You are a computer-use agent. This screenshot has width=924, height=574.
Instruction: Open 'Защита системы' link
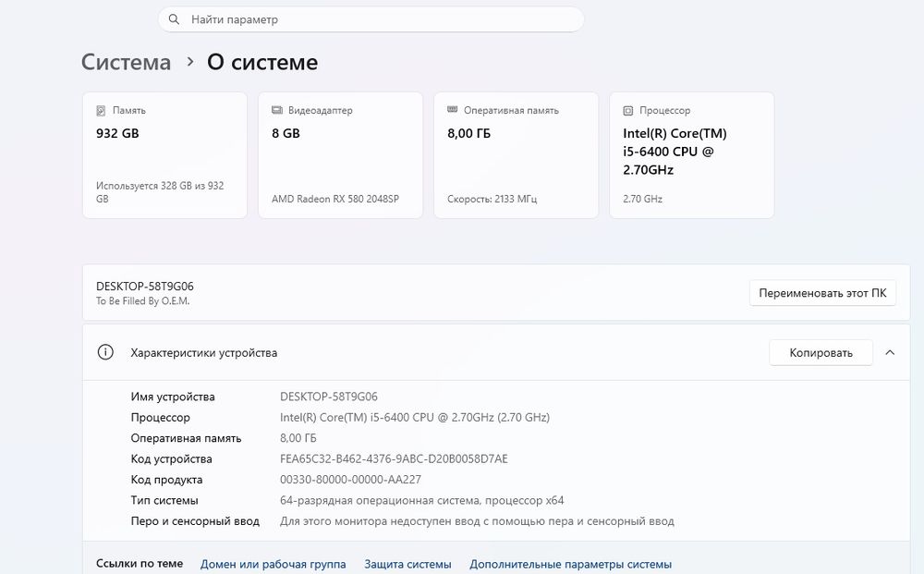(x=407, y=564)
